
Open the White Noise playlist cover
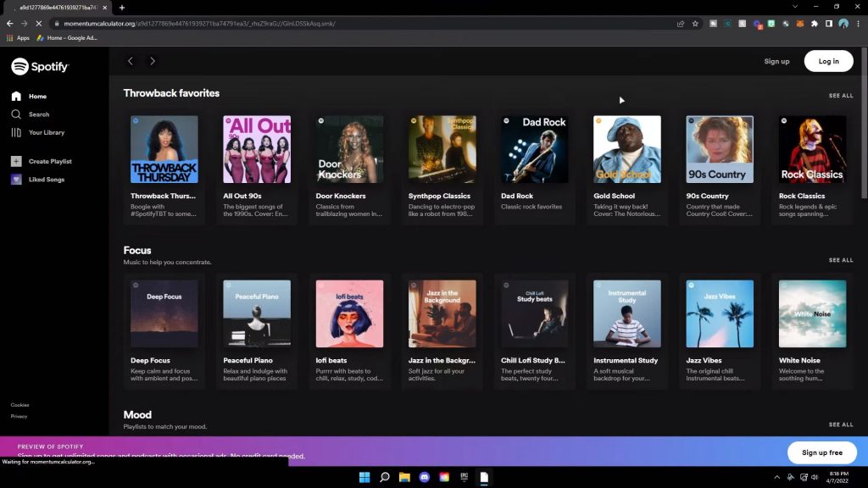pos(812,313)
